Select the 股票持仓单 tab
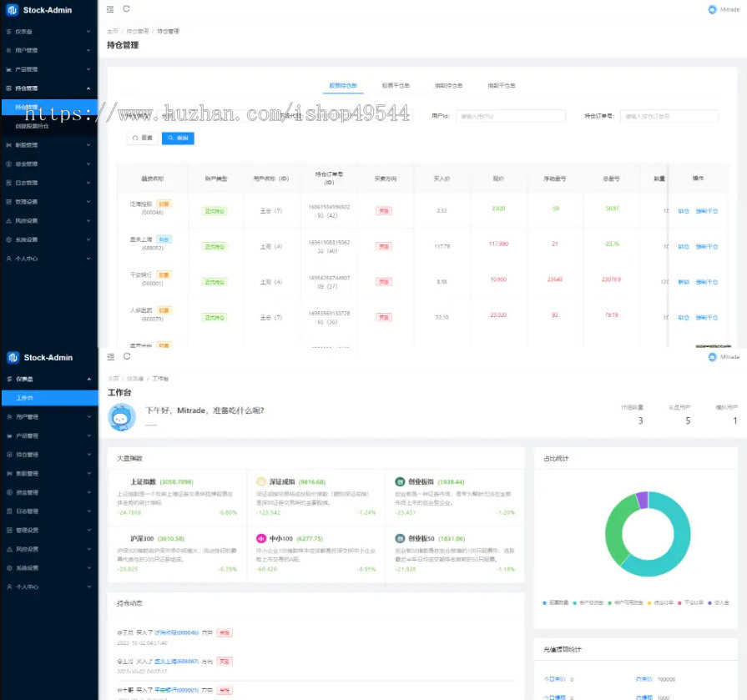The height and width of the screenshot is (700, 747). (x=343, y=86)
